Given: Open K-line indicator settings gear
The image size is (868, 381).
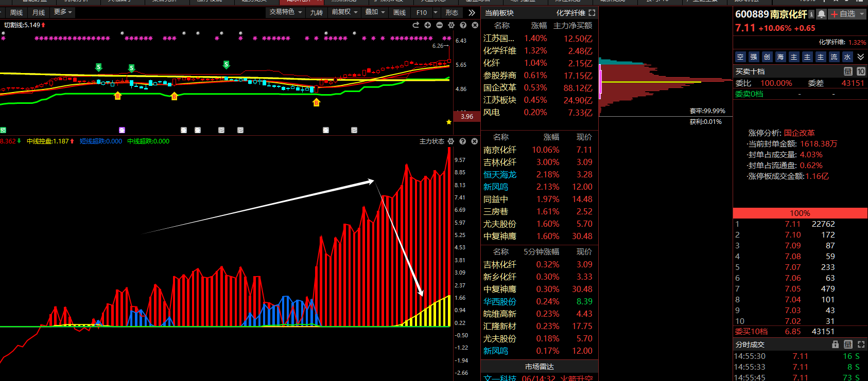Looking at the screenshot, I should click(x=451, y=25).
